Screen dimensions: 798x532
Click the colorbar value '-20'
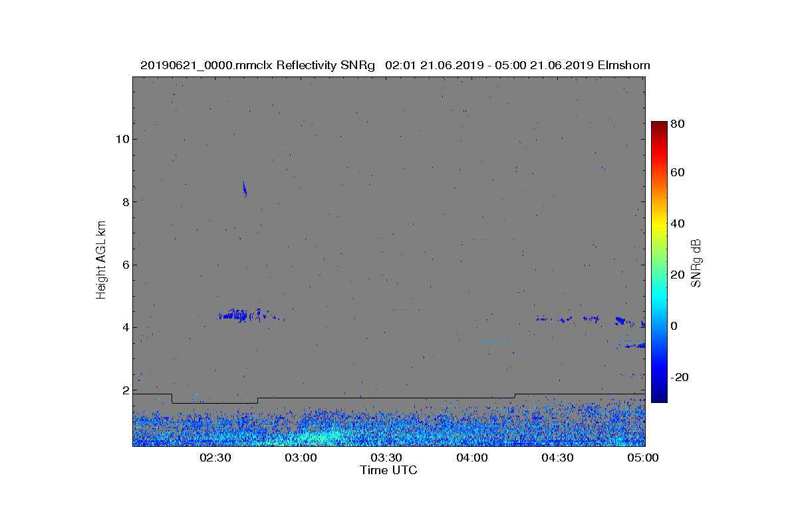coord(681,376)
